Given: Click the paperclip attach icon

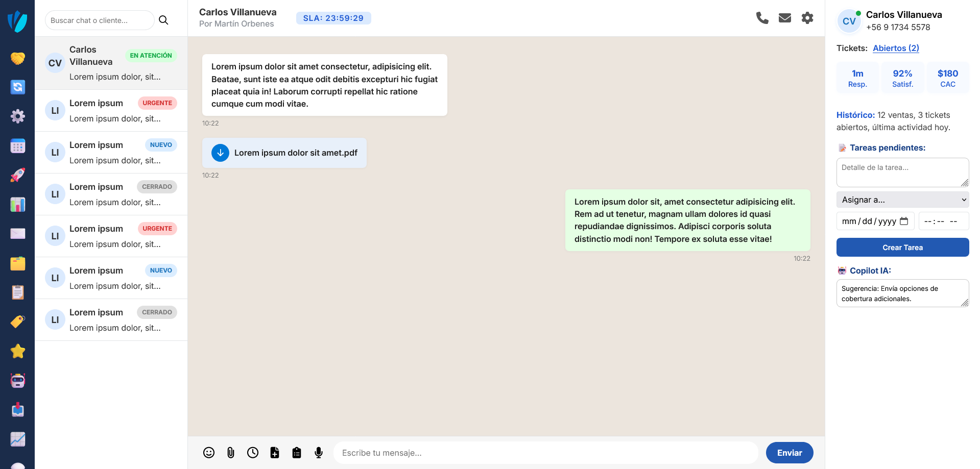Looking at the screenshot, I should tap(231, 453).
